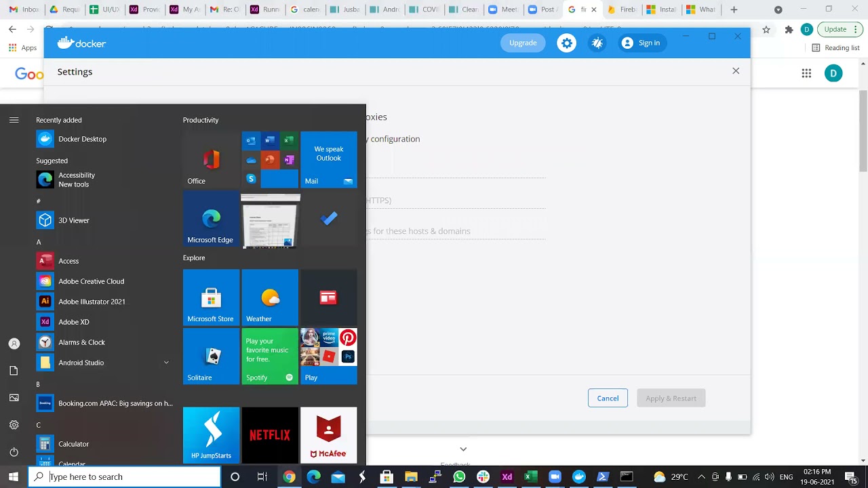Close the Docker Settings panel

(x=736, y=70)
